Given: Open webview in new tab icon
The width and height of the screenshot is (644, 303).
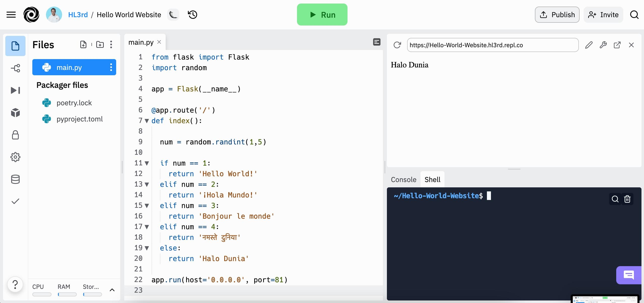Looking at the screenshot, I should 617,45.
